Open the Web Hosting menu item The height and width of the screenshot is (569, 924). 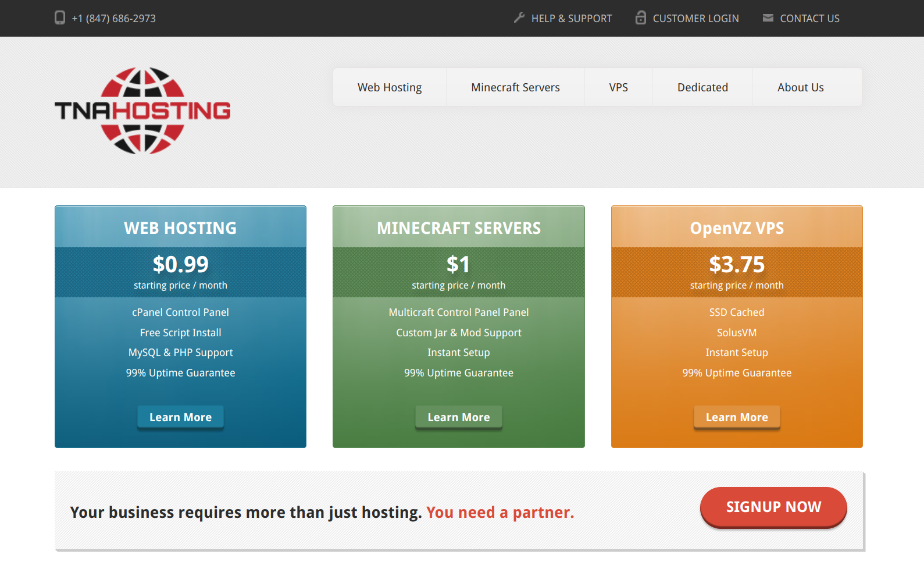click(x=390, y=87)
